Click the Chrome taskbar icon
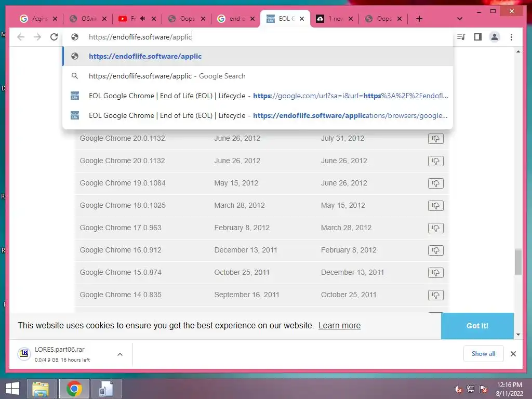The width and height of the screenshot is (532, 399). point(74,389)
